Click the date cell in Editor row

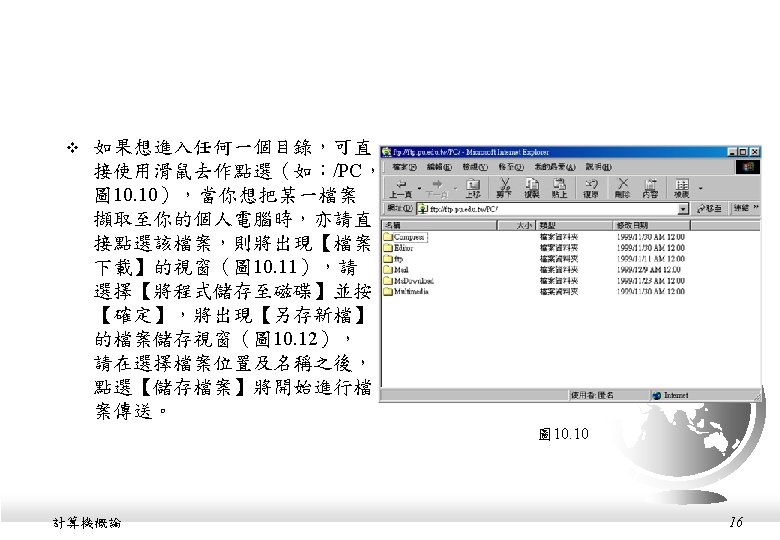pyautogui.click(x=650, y=248)
